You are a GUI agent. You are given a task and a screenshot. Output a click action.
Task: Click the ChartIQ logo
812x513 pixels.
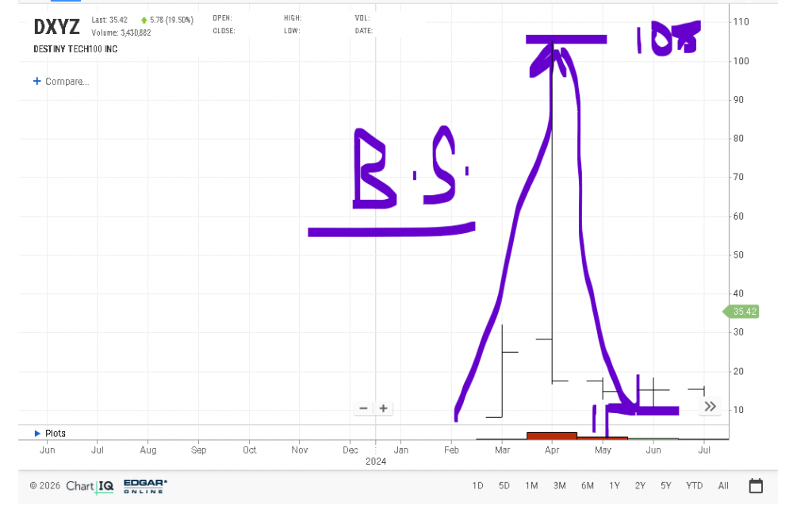click(x=90, y=486)
